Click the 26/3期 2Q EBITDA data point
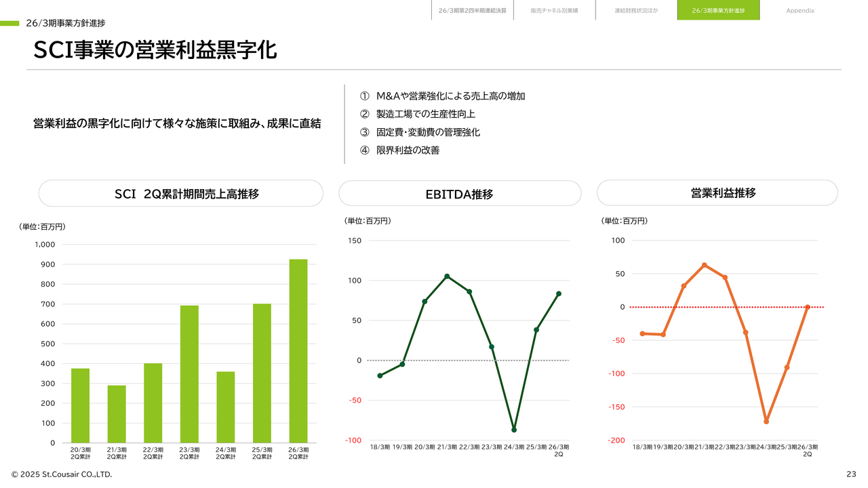Image resolution: width=868 pixels, height=488 pixels. pyautogui.click(x=559, y=293)
